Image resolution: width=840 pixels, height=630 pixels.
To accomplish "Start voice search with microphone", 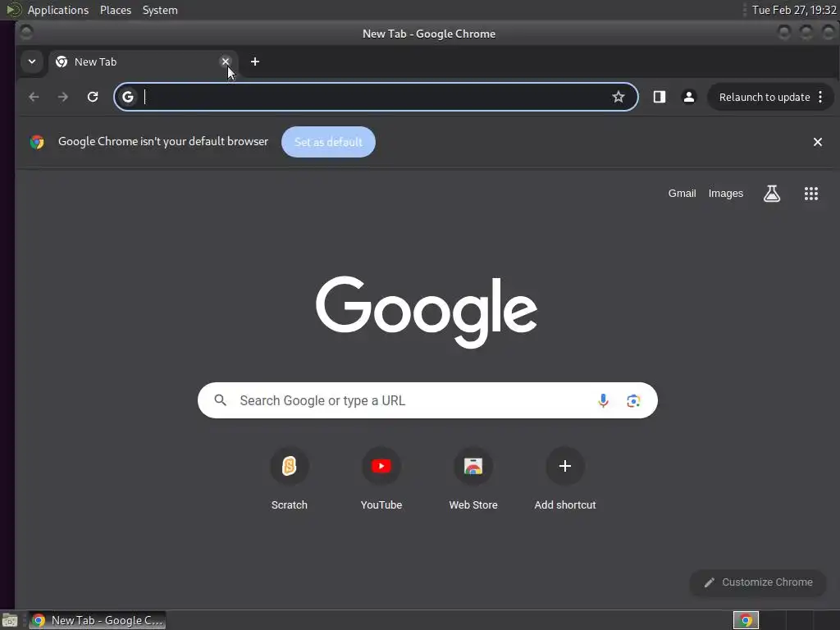I will point(603,400).
